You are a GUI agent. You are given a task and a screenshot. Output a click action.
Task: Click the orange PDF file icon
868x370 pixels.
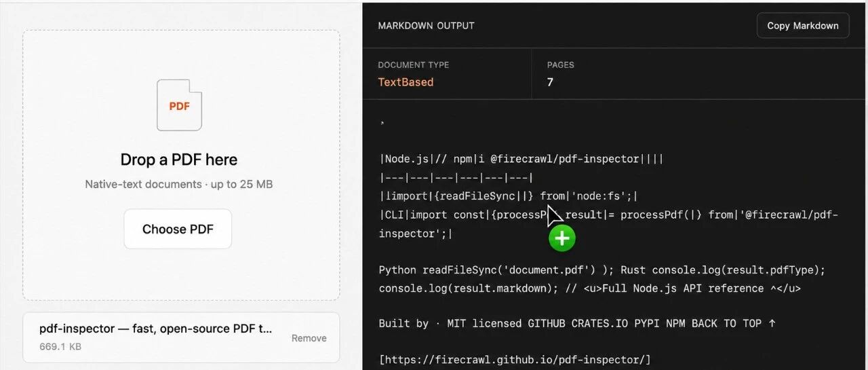179,105
